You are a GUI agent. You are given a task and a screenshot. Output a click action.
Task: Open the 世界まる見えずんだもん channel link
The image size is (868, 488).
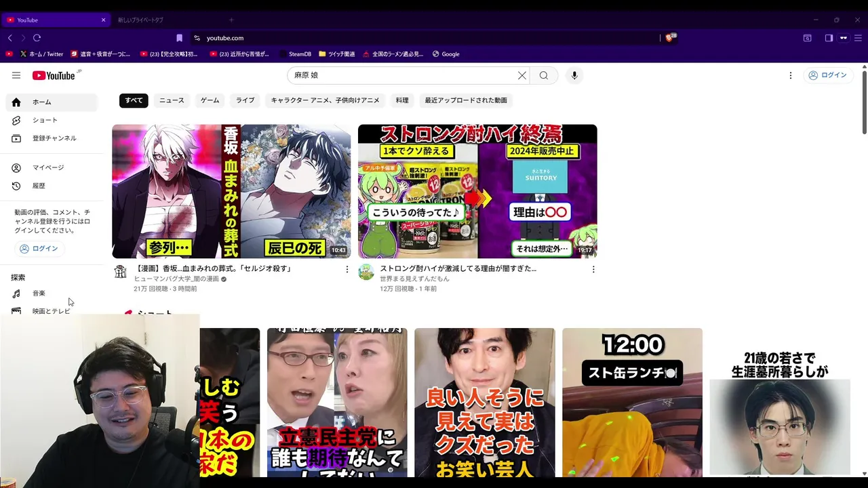click(414, 279)
